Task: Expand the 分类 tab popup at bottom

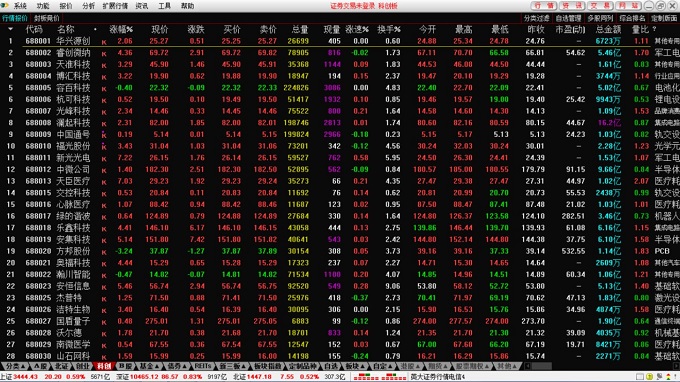Action: (14, 366)
